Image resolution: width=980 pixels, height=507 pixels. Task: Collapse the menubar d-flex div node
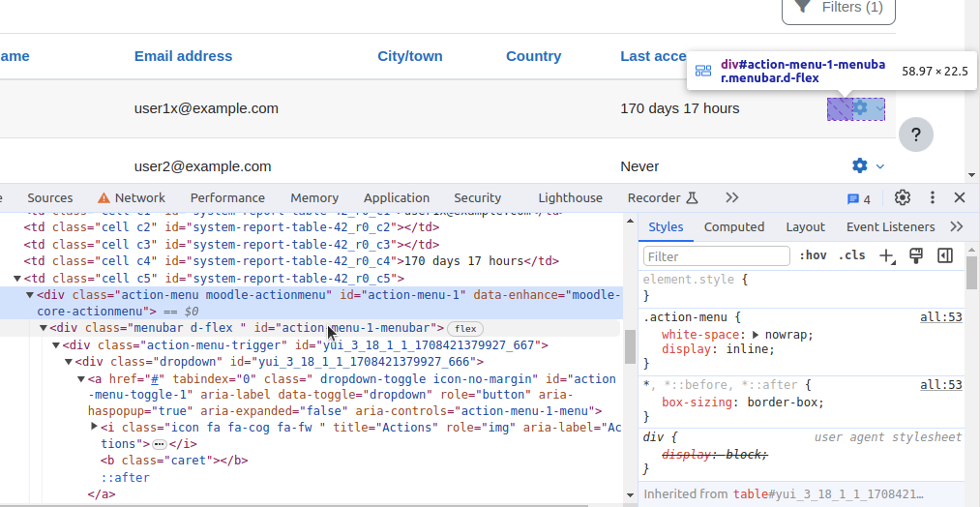[x=44, y=328]
